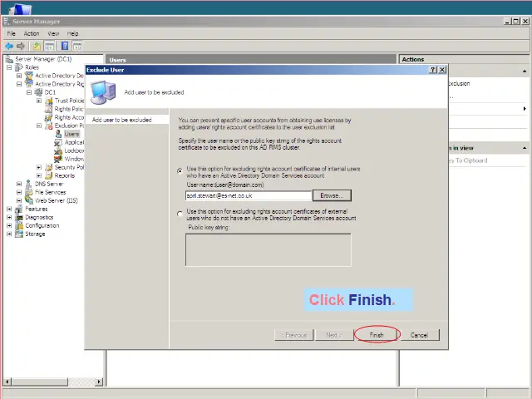Click the Browse... button
This screenshot has height=399, width=532.
coord(332,195)
